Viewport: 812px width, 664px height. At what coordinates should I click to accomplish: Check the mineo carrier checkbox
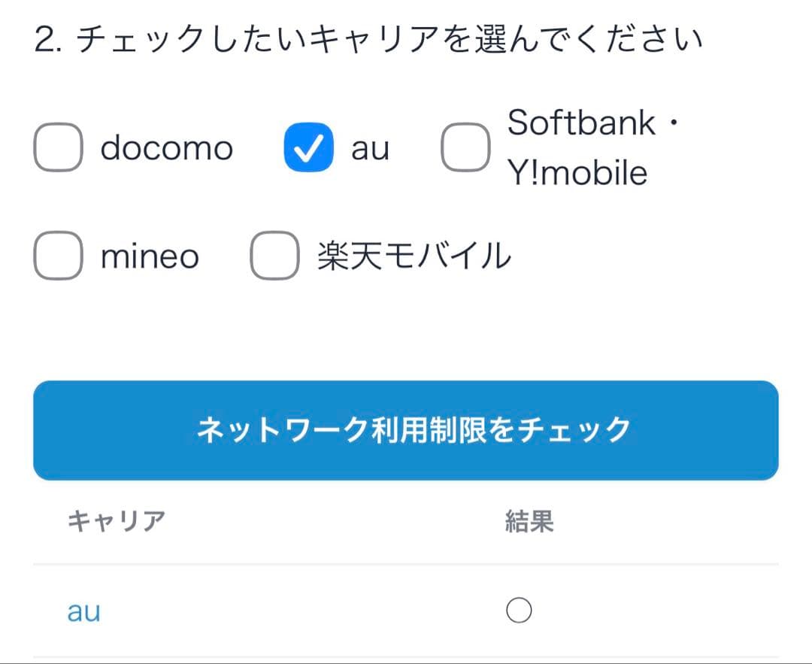click(58, 256)
